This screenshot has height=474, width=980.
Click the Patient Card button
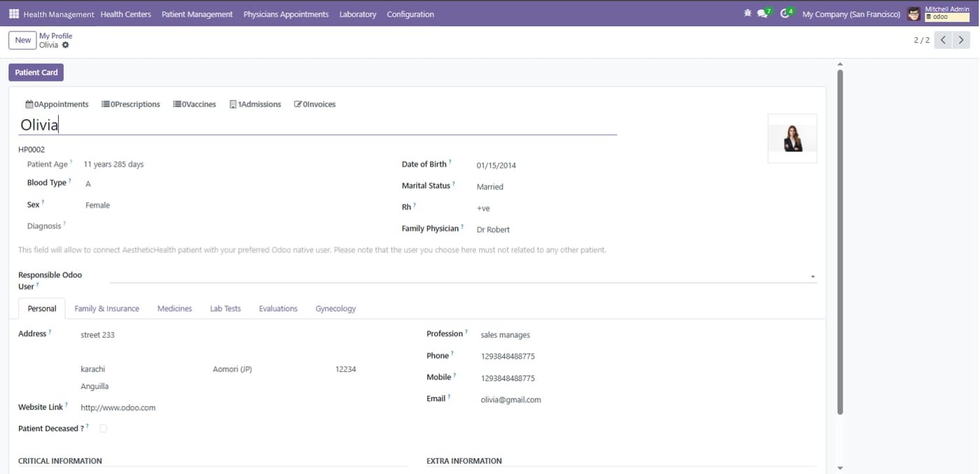click(x=36, y=72)
